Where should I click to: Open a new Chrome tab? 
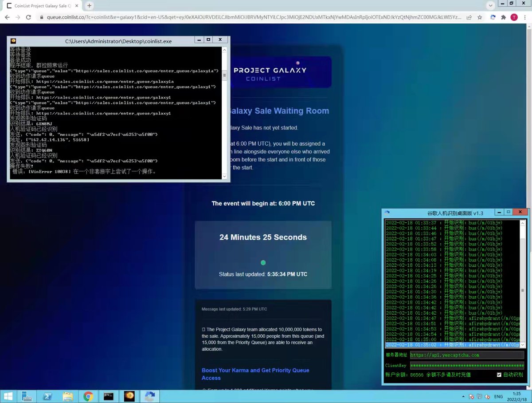pyautogui.click(x=89, y=6)
